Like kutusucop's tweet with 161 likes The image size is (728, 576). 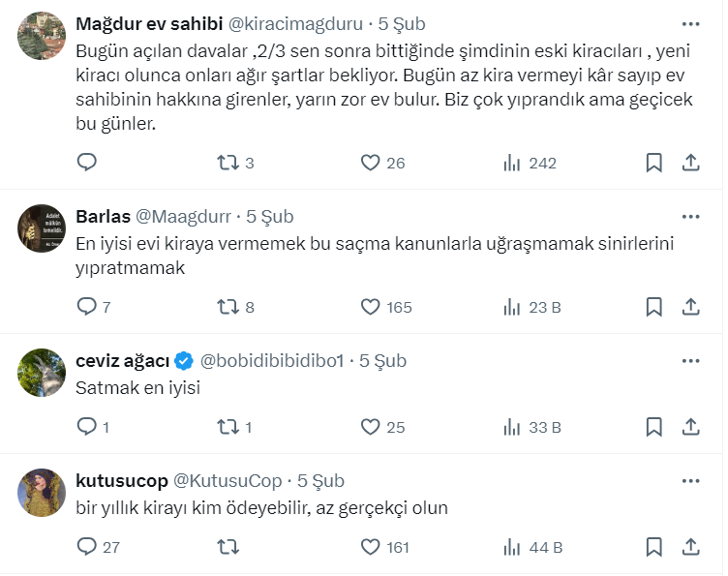pos(370,547)
